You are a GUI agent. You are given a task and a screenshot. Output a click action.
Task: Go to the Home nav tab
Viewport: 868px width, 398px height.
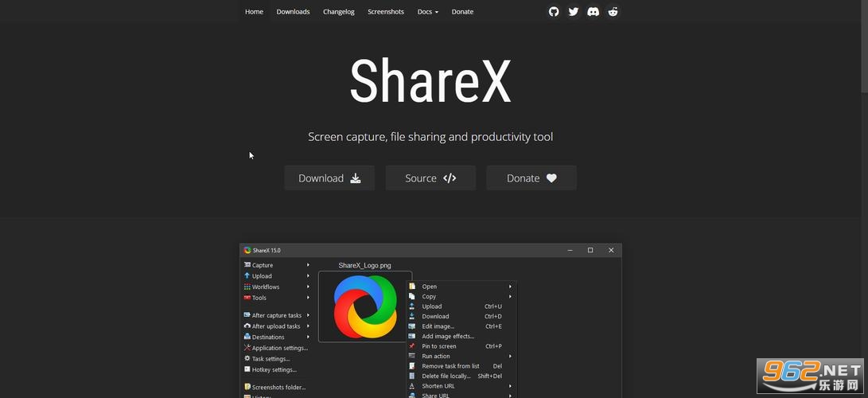pyautogui.click(x=254, y=12)
